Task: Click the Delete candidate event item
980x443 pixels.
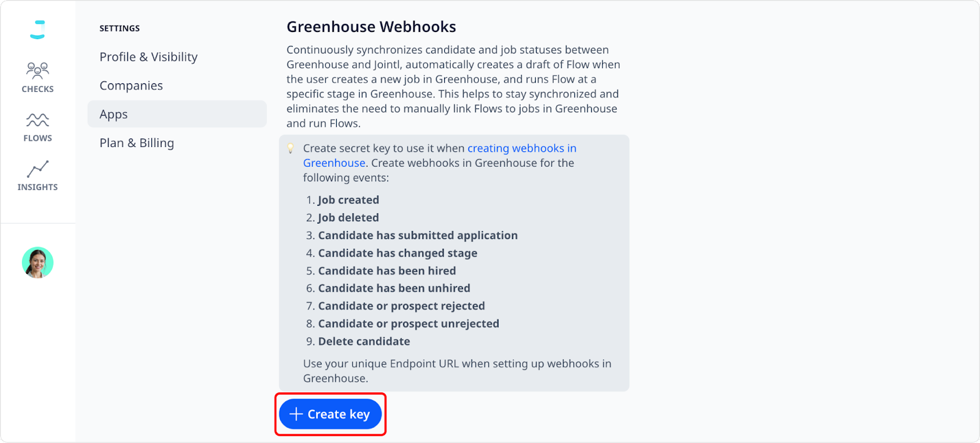Action: [364, 341]
